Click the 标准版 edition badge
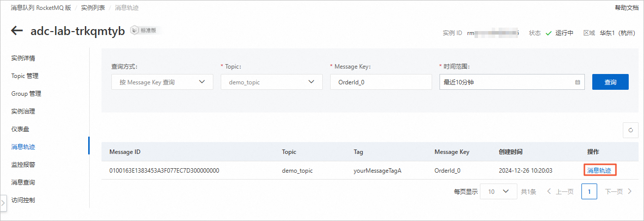644x221 pixels. coord(144,30)
